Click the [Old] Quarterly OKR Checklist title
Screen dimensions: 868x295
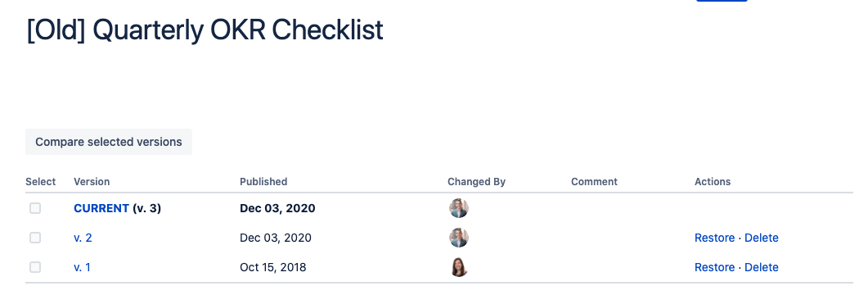coord(205,30)
